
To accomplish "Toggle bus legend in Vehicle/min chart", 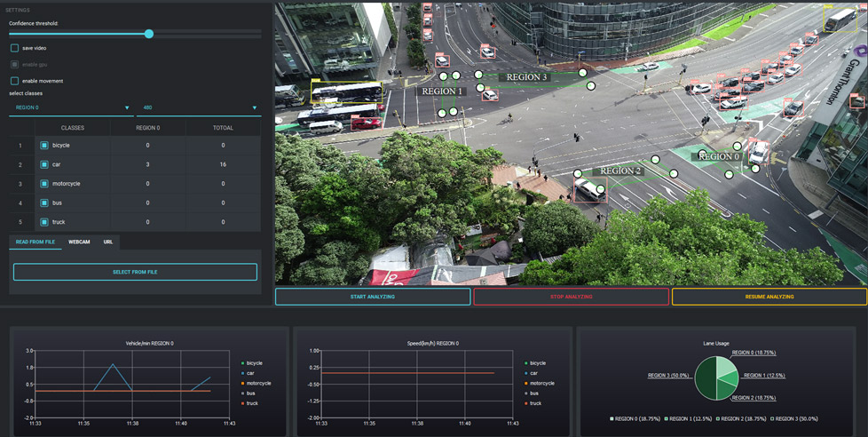I will (248, 393).
